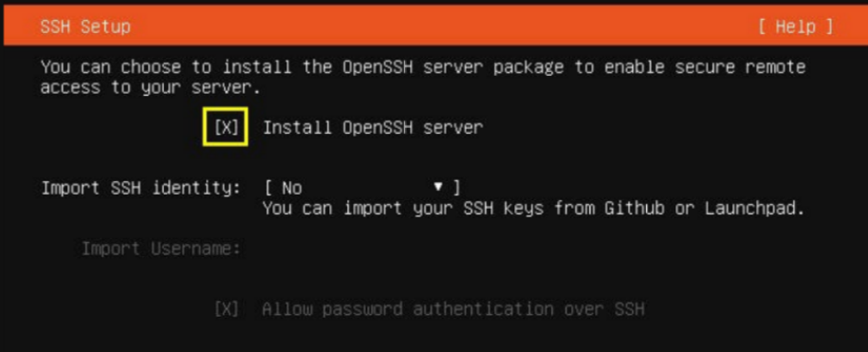Click the X mark inside the highlighted checkbox
This screenshot has width=868, height=352.
pos(226,128)
